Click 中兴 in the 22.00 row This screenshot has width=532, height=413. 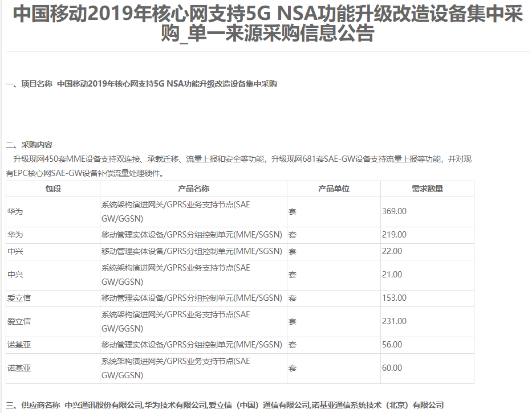(15, 251)
